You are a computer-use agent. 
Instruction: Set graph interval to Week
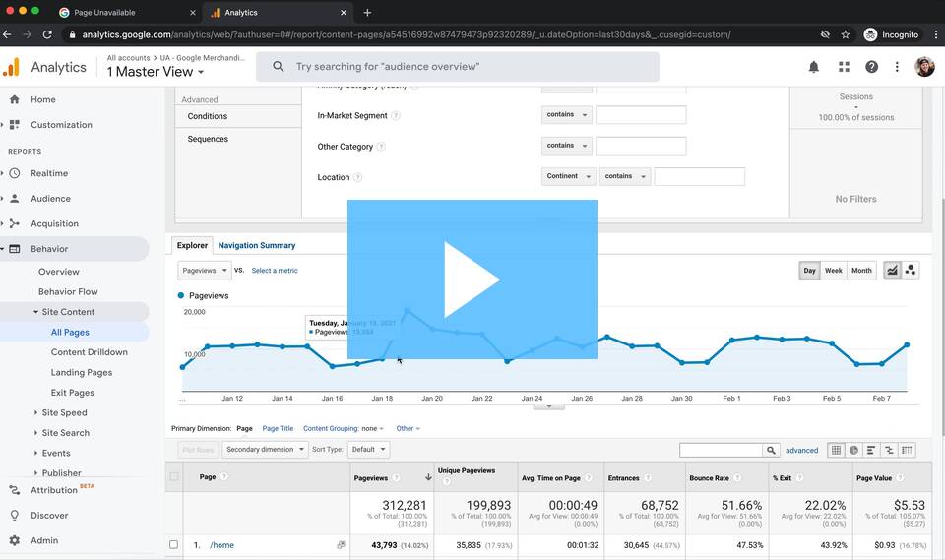coord(834,270)
